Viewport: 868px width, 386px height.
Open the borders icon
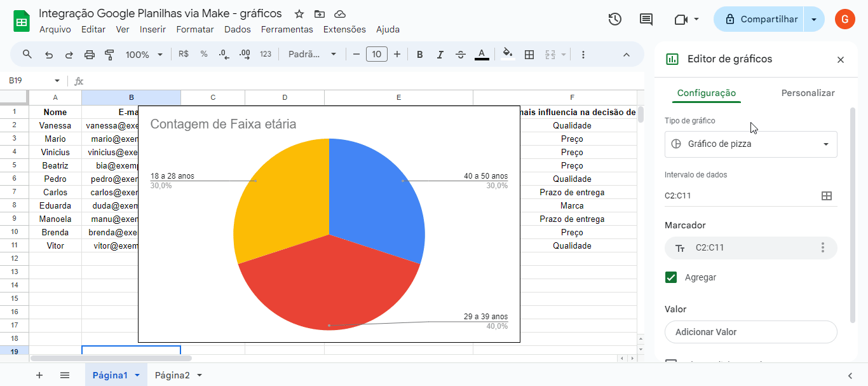(529, 54)
